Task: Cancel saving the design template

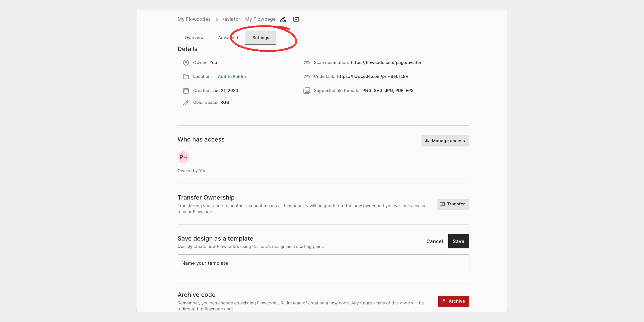Action: 434,241
